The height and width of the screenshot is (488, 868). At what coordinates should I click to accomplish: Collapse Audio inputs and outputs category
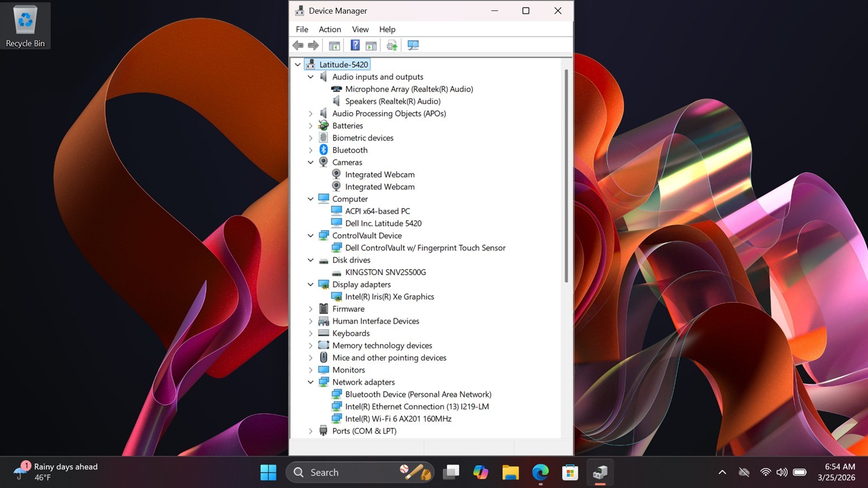point(311,77)
